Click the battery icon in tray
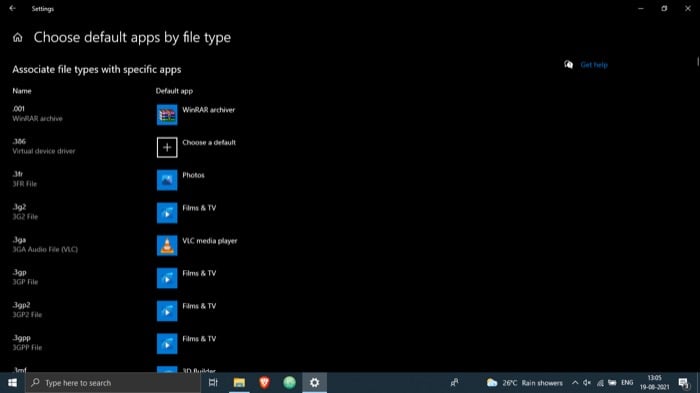This screenshot has height=393, width=700. [612, 383]
